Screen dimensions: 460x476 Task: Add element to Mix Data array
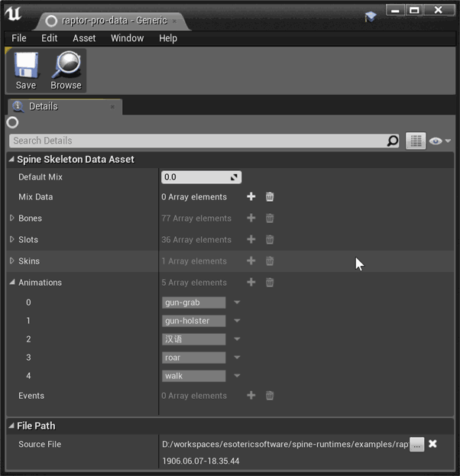[x=251, y=197]
